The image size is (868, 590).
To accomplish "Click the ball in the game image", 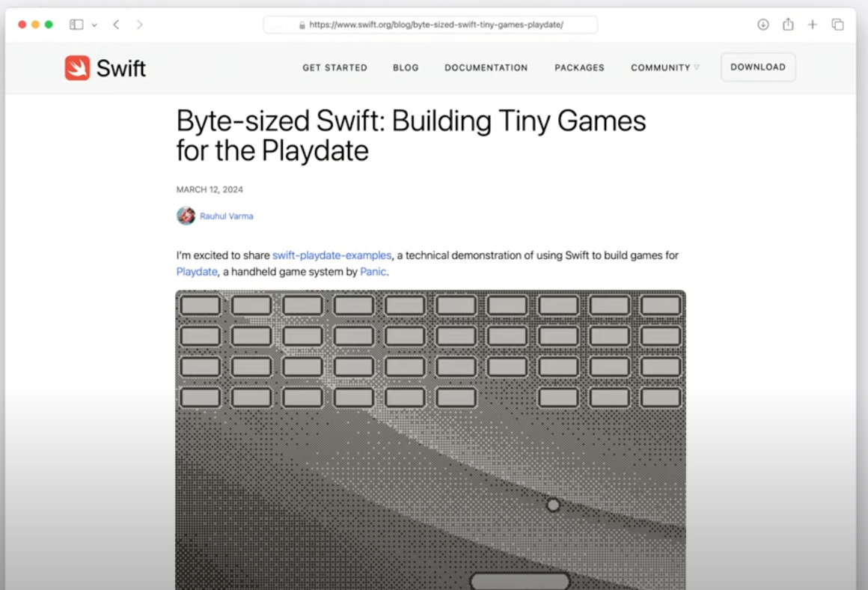I will click(x=552, y=505).
